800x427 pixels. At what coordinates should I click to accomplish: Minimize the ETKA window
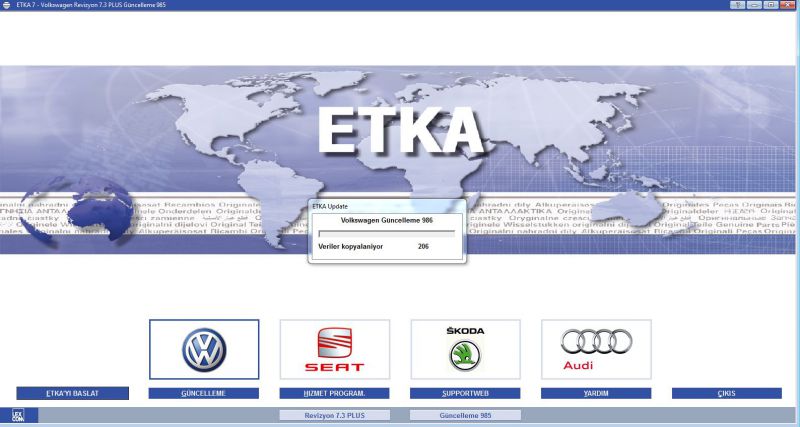755,5
